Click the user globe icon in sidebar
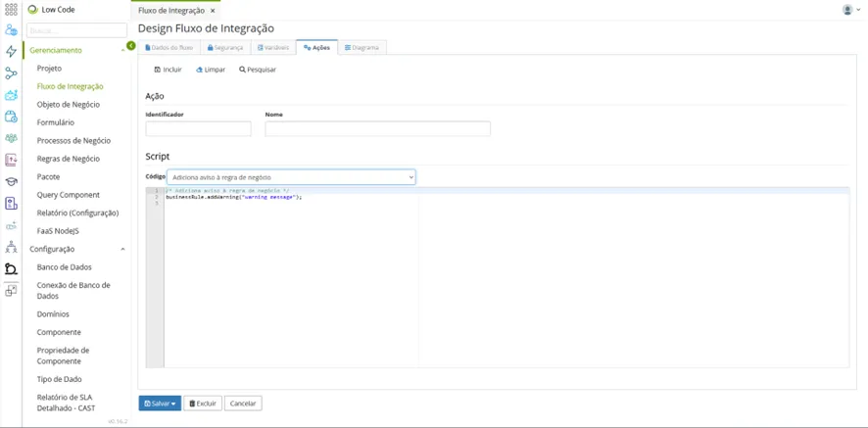Screen dimensions: 868x428 11,30
